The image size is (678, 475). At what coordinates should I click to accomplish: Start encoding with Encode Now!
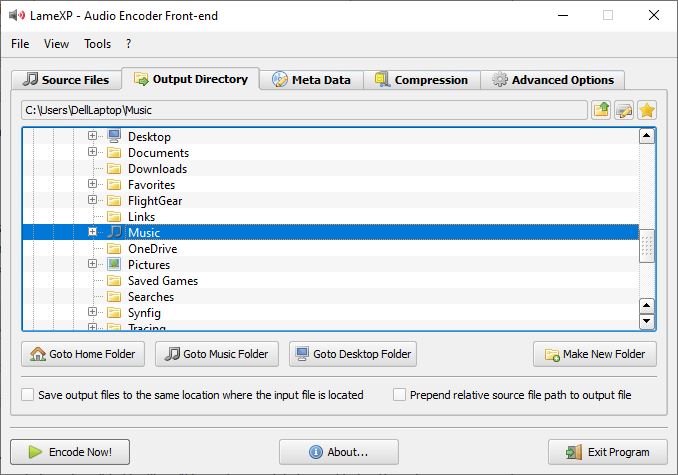(x=70, y=452)
